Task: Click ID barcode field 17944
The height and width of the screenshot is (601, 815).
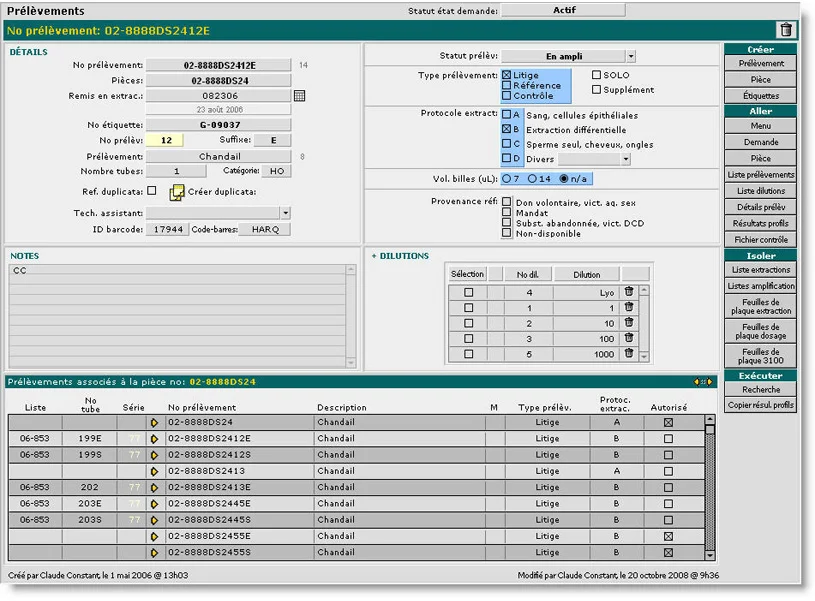Action: [x=168, y=229]
